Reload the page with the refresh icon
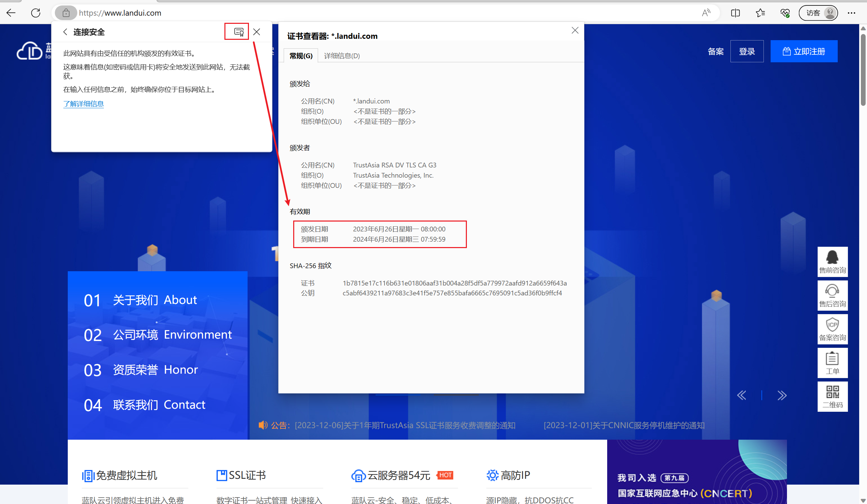 35,13
